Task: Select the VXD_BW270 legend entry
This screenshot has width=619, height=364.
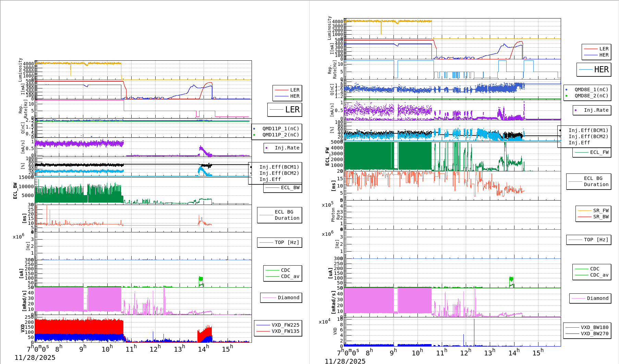Action: coord(594,333)
